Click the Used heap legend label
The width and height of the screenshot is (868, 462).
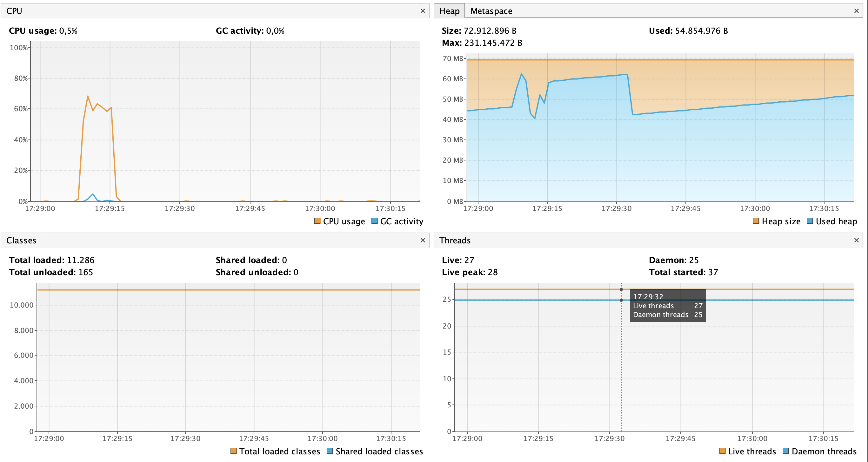pos(836,221)
